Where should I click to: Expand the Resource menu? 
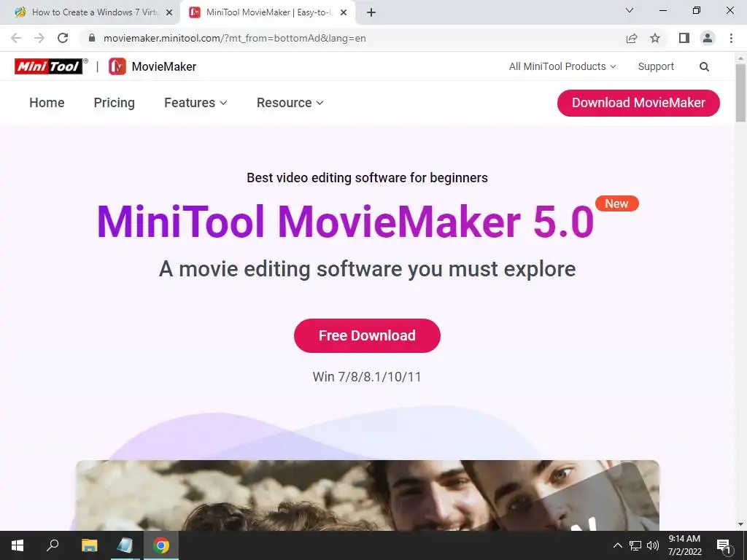[290, 103]
